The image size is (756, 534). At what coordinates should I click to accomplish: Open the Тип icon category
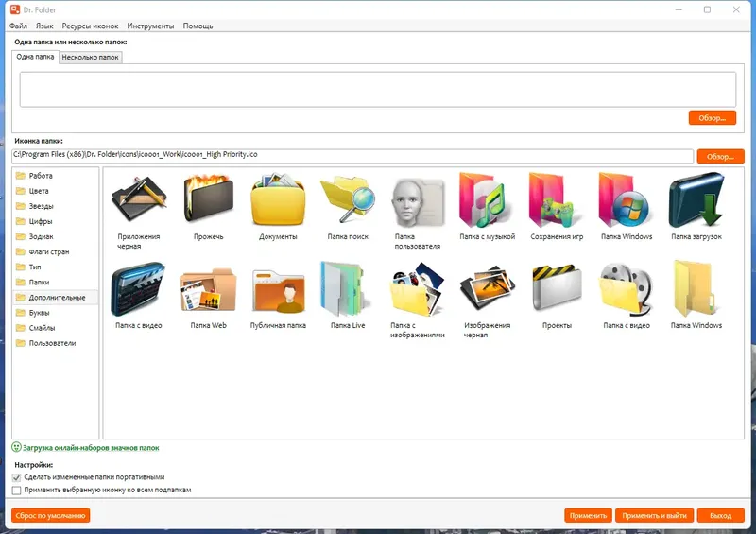[55, 267]
